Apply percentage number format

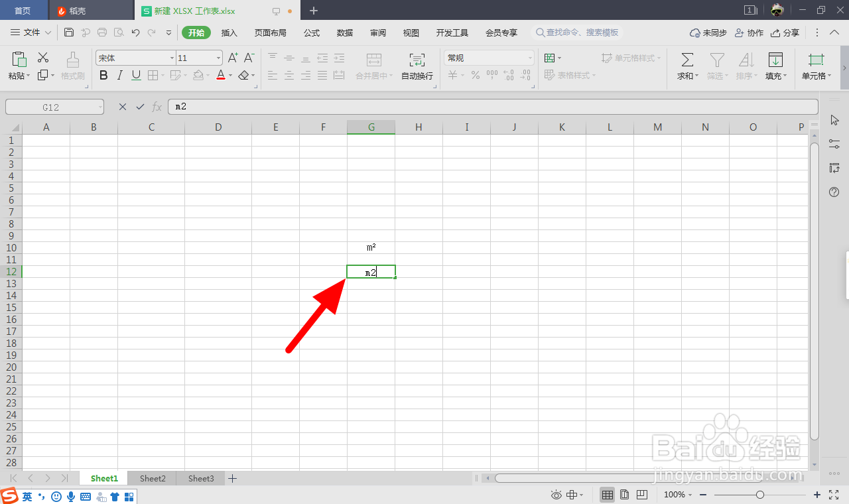point(475,76)
